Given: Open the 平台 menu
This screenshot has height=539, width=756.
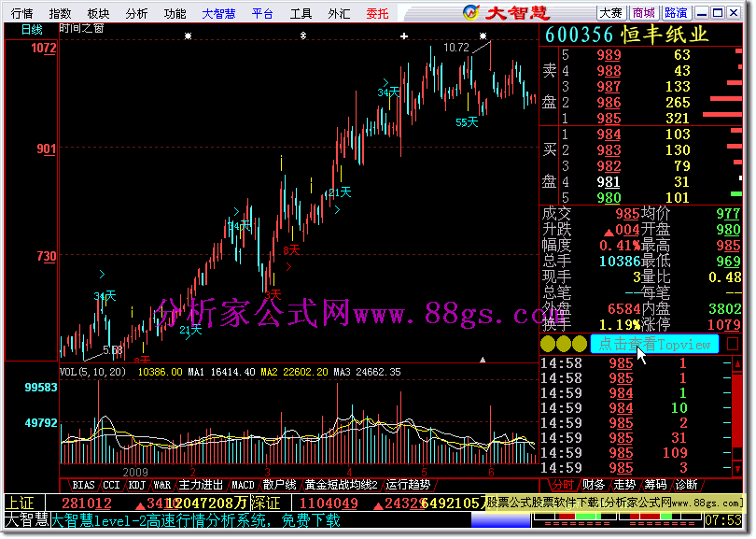Looking at the screenshot, I should 262,13.
